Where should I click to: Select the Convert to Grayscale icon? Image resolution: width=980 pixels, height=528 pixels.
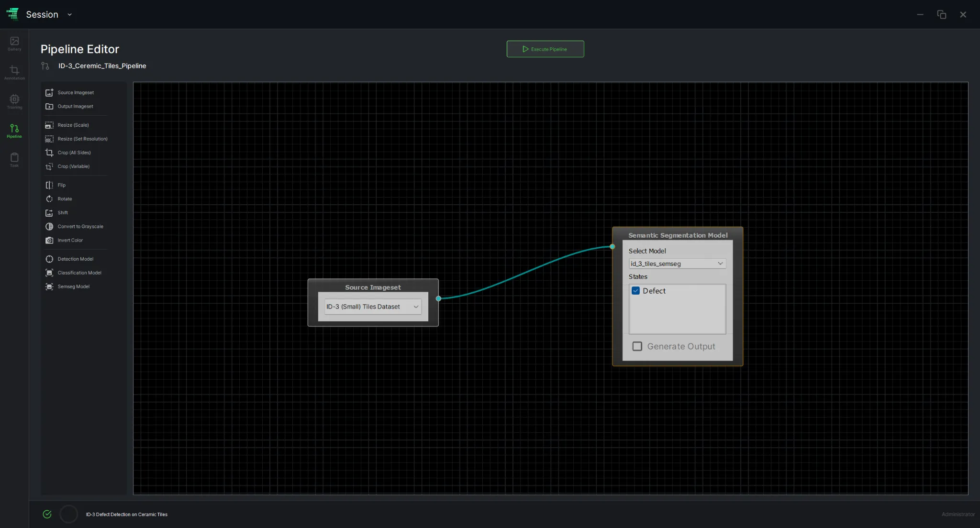pyautogui.click(x=49, y=227)
